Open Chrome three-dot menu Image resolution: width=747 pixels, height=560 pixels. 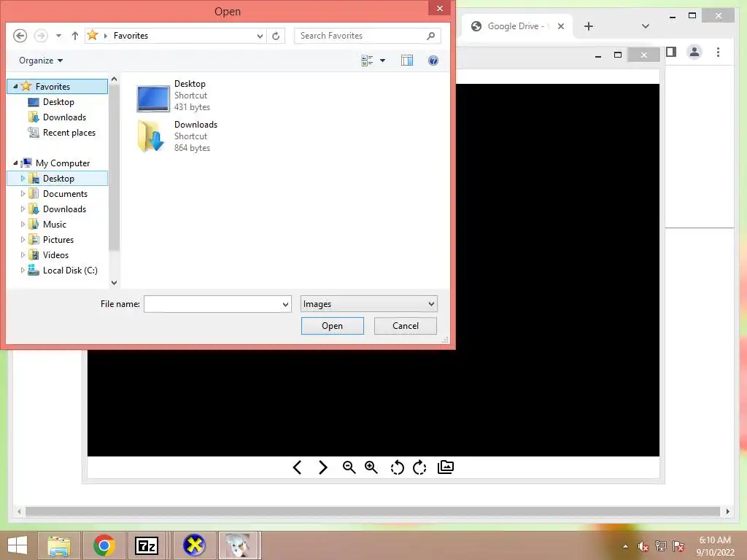click(x=718, y=52)
